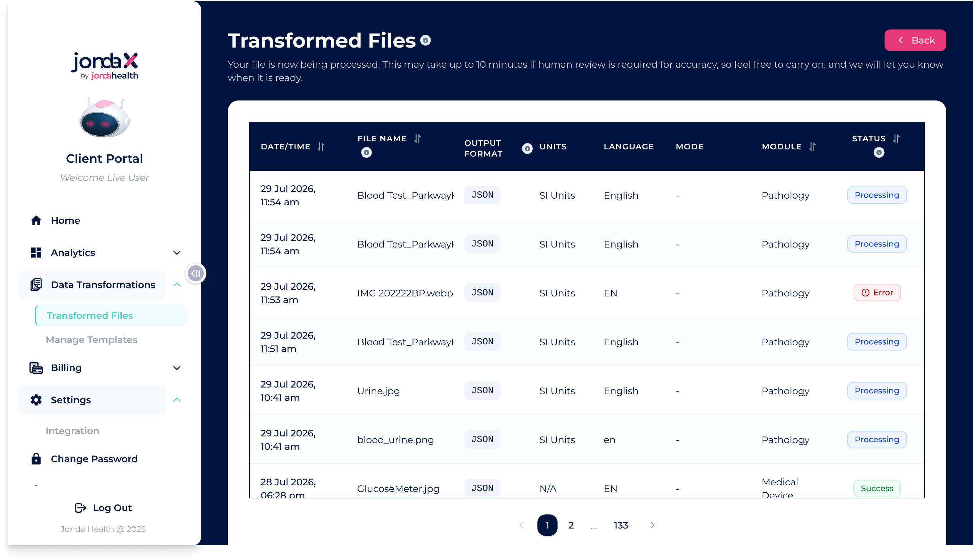Viewport: 973px width, 560px height.
Task: Expand the Billing menu chevron
Action: [x=177, y=368]
